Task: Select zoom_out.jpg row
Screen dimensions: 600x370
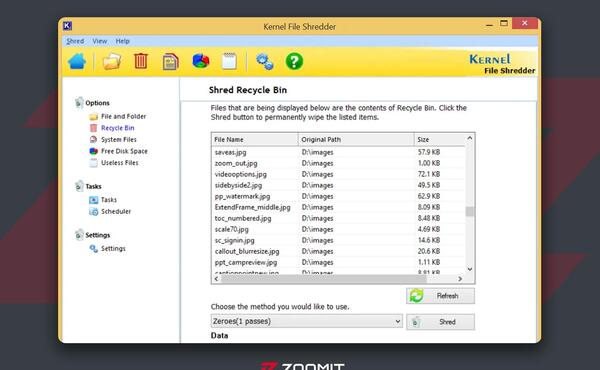Action: pyautogui.click(x=339, y=163)
